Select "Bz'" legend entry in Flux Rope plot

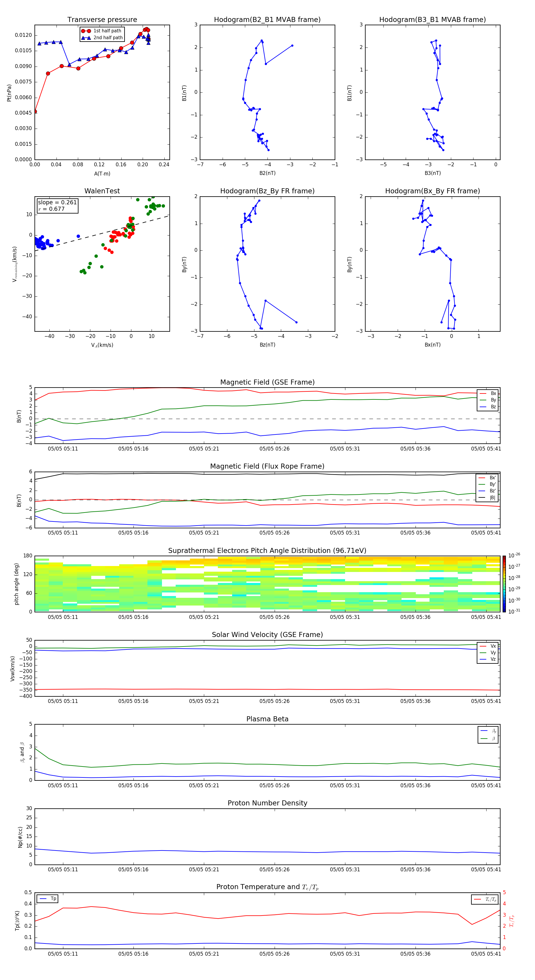point(487,491)
